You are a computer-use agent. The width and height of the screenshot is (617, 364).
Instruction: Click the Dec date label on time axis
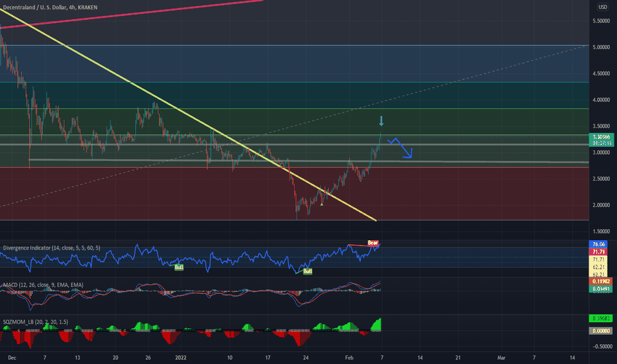(12, 357)
